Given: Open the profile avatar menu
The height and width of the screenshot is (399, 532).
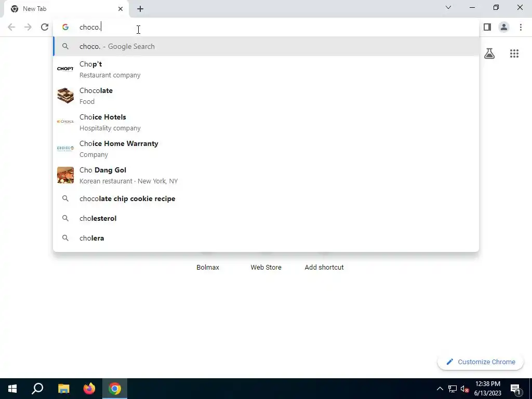Looking at the screenshot, I should pos(504,27).
